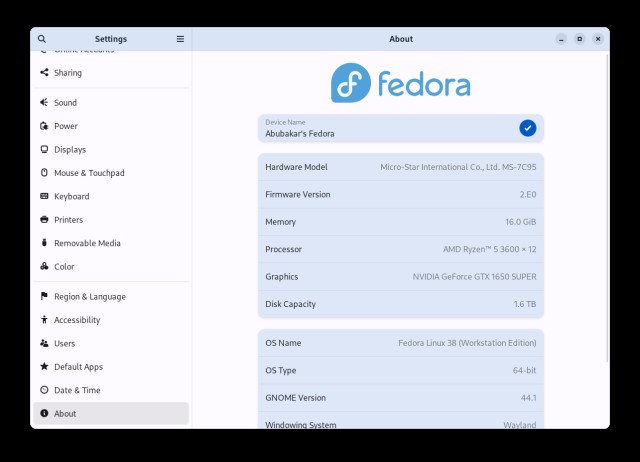Click the Sound speaker icon
The image size is (640, 462).
point(44,102)
